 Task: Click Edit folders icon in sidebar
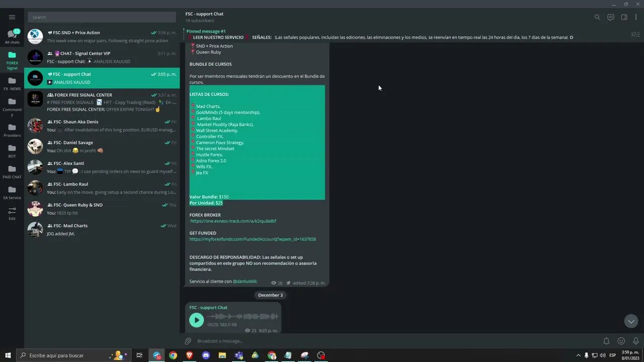pos(12,213)
